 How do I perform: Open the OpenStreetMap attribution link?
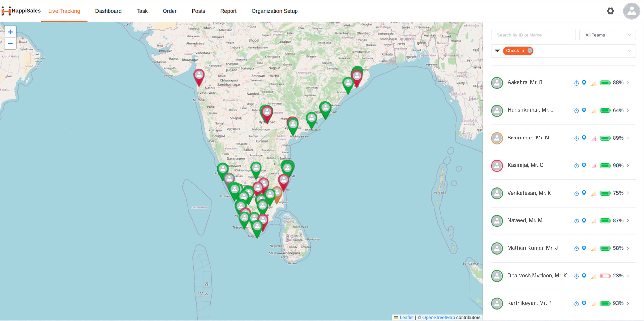439,317
